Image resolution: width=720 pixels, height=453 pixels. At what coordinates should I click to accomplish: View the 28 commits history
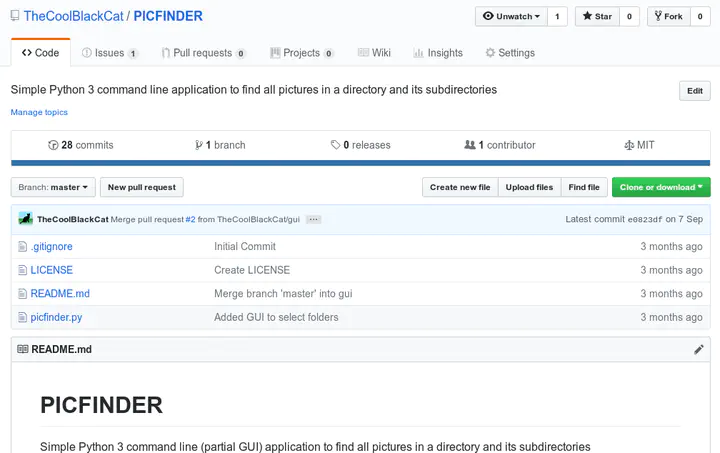pos(80,145)
